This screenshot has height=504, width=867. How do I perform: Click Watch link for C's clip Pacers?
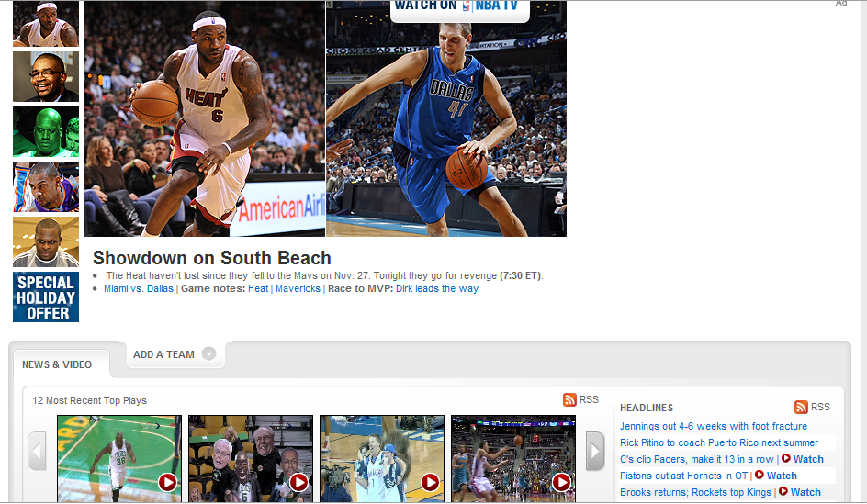pyautogui.click(x=808, y=459)
